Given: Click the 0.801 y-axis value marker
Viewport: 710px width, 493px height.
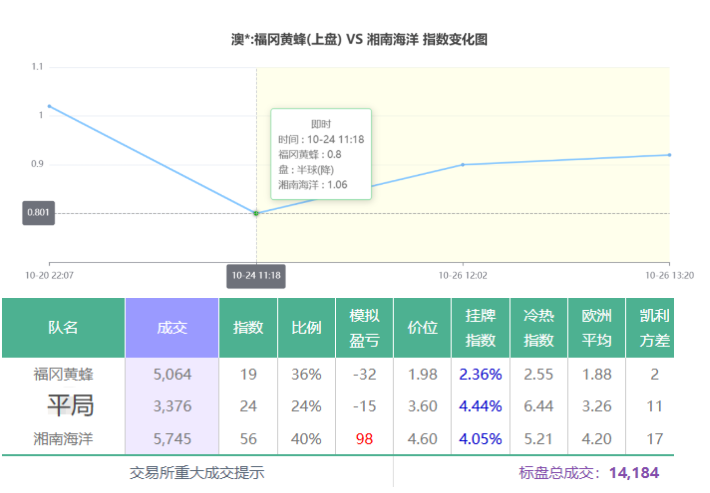Looking at the screenshot, I should point(39,213).
